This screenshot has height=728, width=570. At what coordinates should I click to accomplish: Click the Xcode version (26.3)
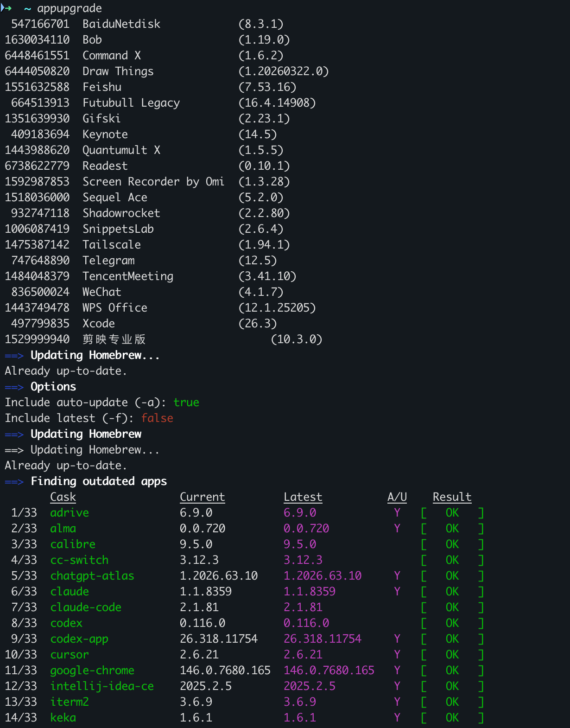tap(257, 324)
